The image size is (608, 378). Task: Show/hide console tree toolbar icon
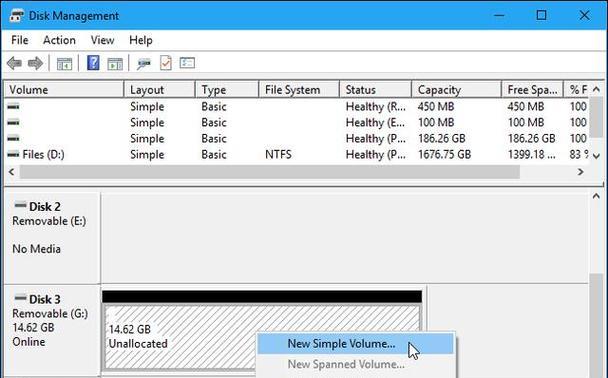click(x=64, y=64)
